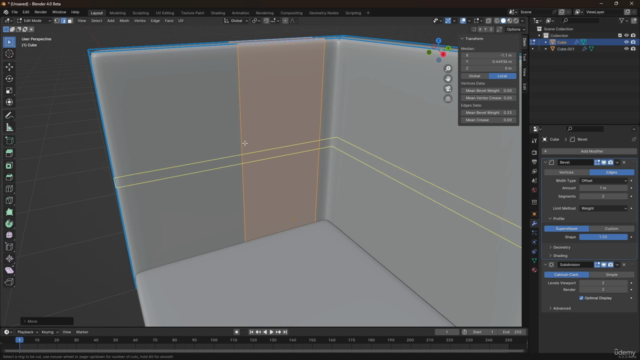Switch to face select mode
Image resolution: width=640 pixels, height=360 pixels.
70,21
